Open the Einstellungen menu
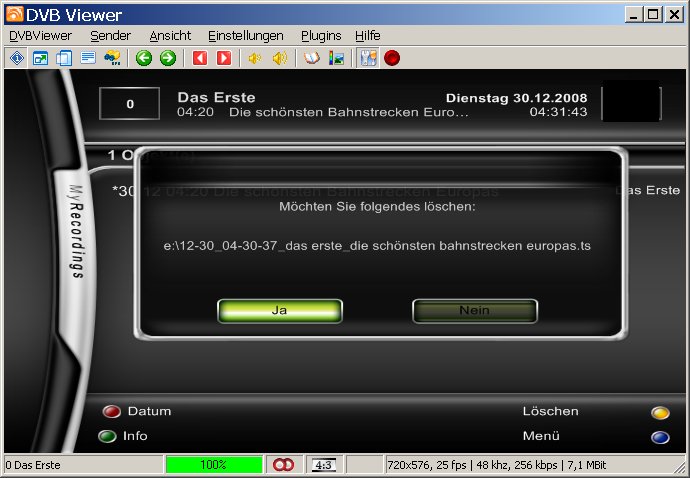The image size is (690, 478). (246, 36)
